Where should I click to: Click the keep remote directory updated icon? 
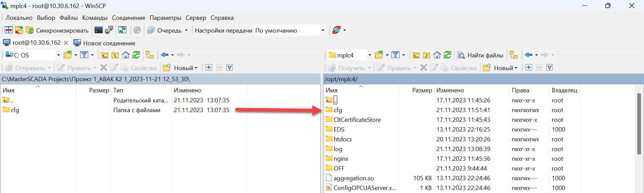(122, 30)
